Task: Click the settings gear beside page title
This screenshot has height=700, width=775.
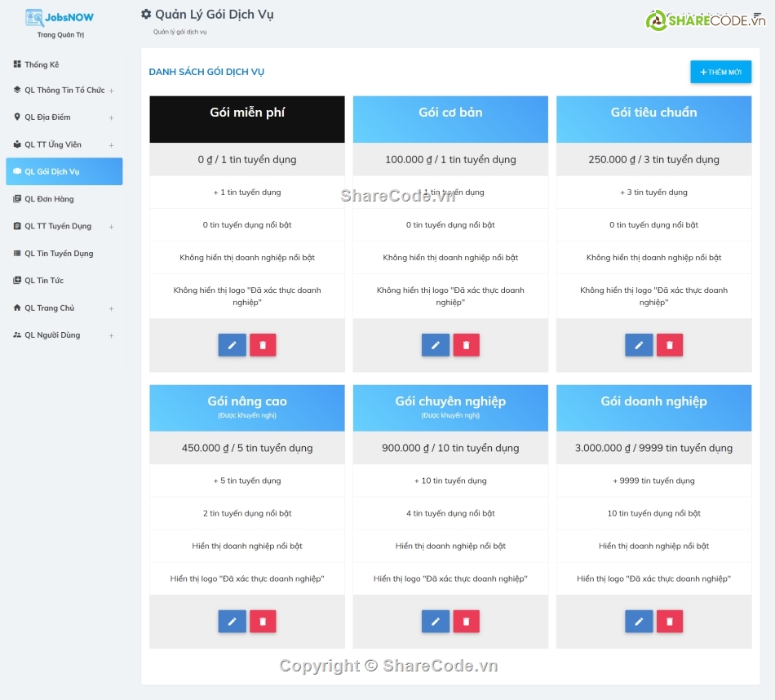Action: click(146, 15)
